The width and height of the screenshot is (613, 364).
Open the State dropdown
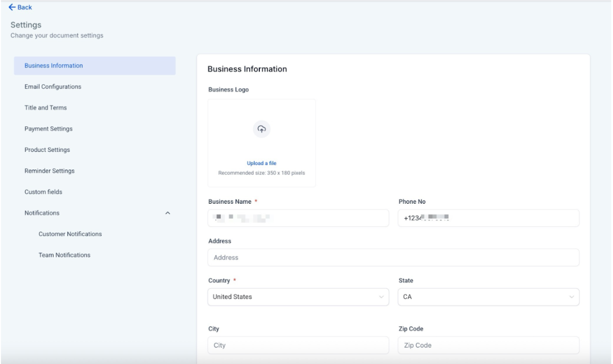pyautogui.click(x=488, y=297)
